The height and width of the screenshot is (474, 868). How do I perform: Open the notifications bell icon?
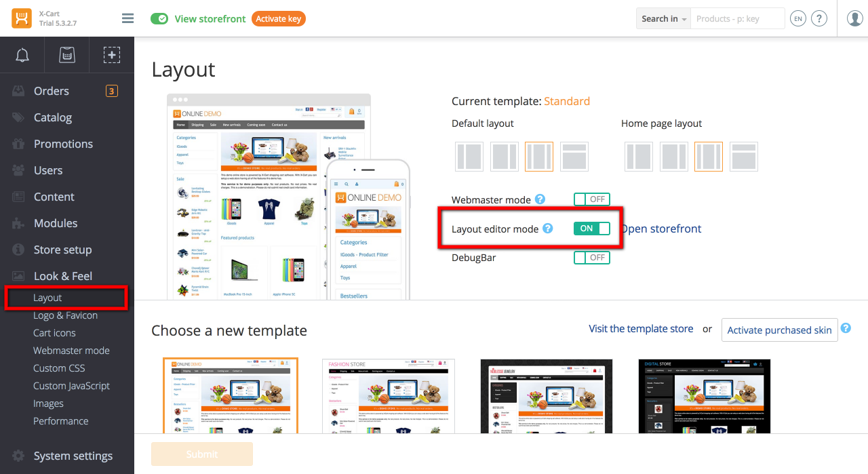point(22,55)
